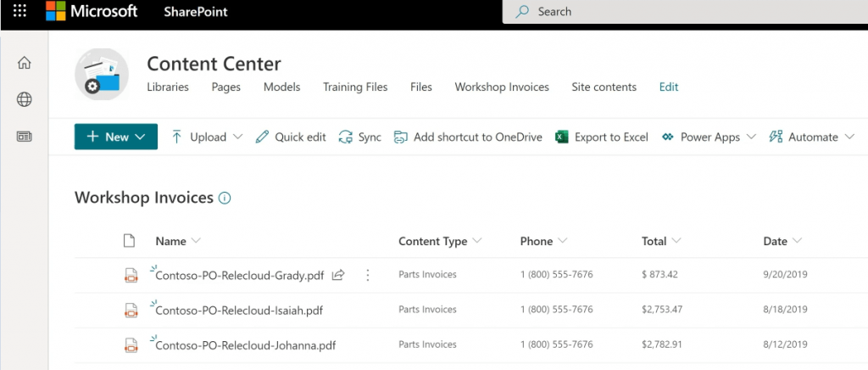Click the info icon beside Workshop Invoices

[x=224, y=198]
